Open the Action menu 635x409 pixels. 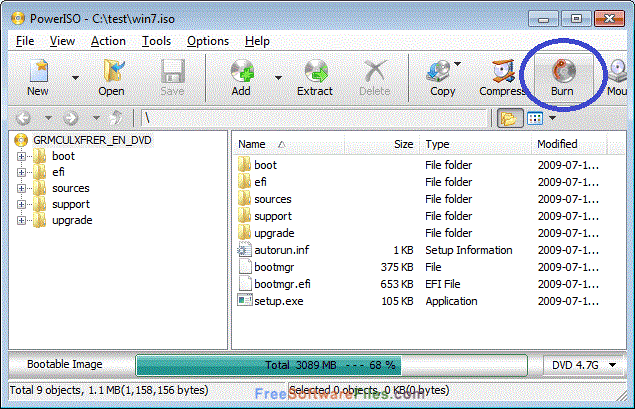click(x=108, y=41)
